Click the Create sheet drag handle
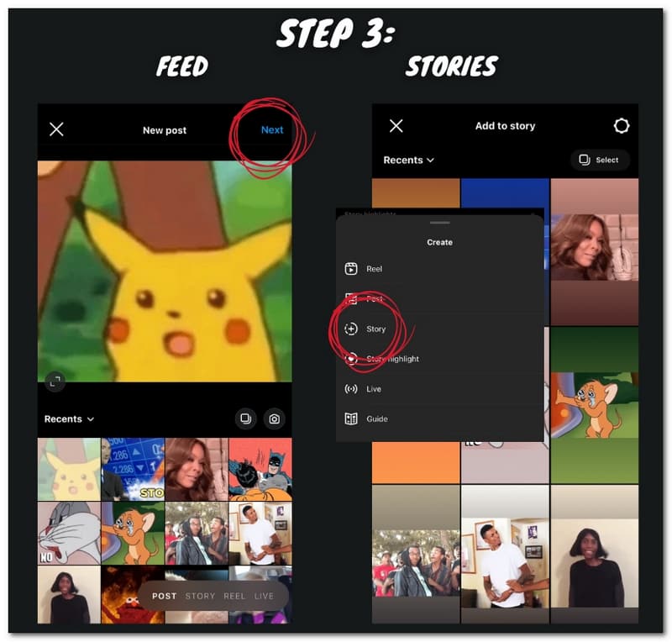Screen dimensions: 672x642 pos(439,223)
